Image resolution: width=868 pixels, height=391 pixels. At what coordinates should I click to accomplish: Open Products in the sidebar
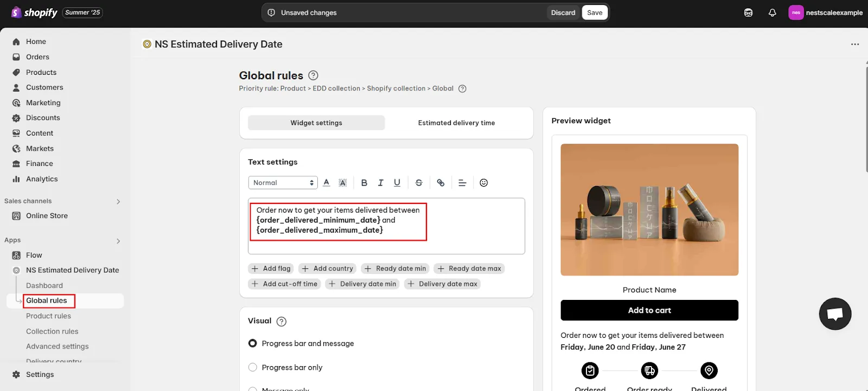(x=41, y=72)
